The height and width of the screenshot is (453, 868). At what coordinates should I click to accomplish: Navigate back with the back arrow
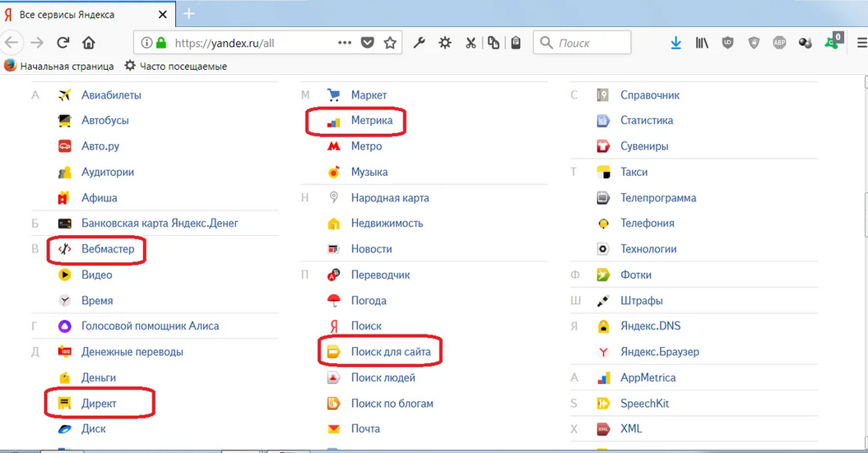tap(11, 43)
